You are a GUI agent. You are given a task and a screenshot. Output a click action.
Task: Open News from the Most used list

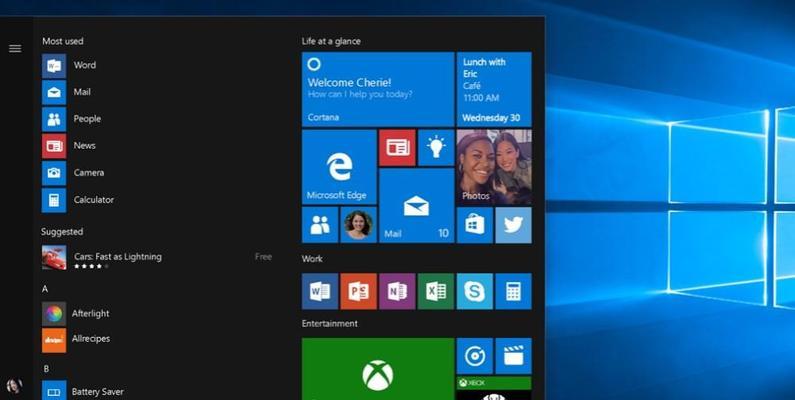coord(68,146)
